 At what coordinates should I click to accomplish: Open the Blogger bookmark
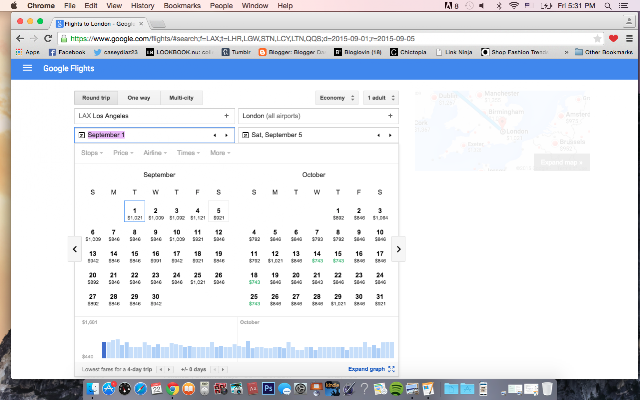click(x=291, y=52)
